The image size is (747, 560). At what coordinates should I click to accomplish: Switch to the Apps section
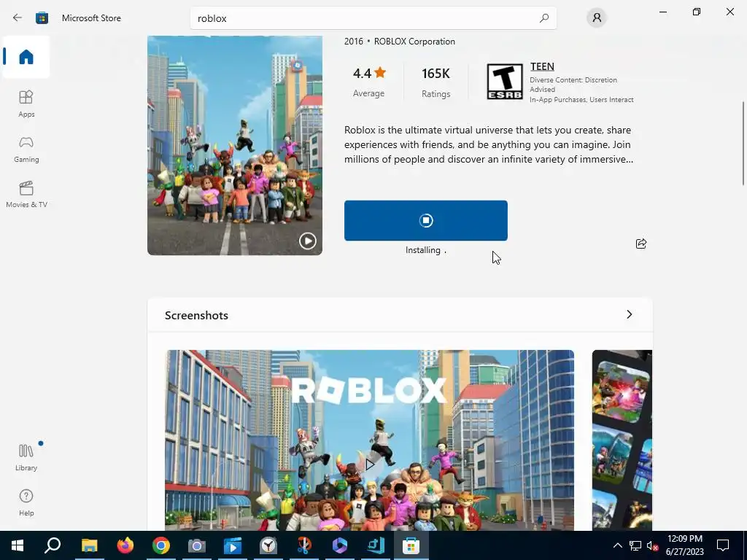coord(26,104)
